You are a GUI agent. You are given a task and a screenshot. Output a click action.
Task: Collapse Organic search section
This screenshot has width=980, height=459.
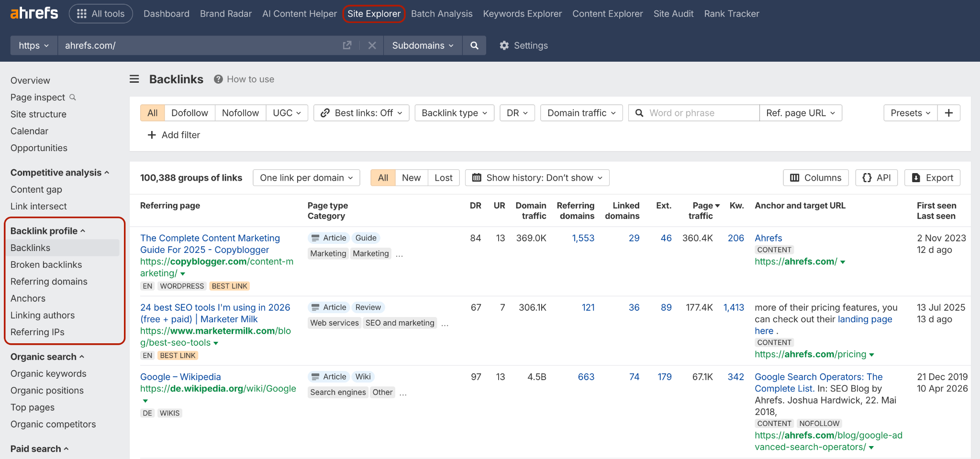[47, 357]
